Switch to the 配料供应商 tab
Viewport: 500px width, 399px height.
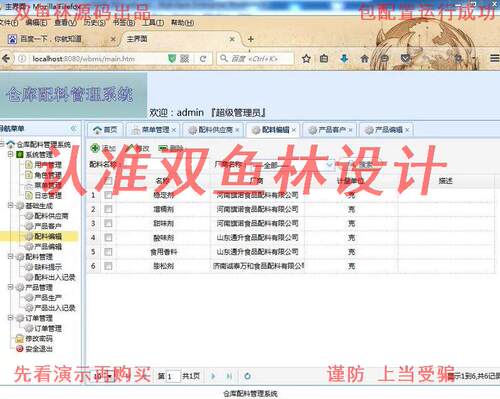coord(214,130)
